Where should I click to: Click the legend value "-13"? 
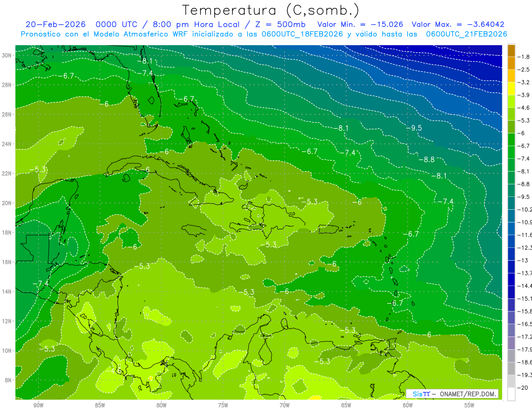[x=523, y=260]
